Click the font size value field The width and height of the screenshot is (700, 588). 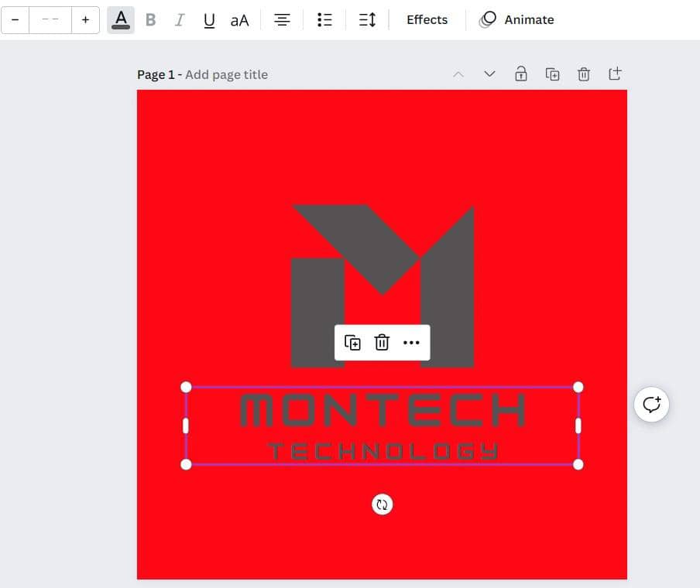(x=50, y=20)
